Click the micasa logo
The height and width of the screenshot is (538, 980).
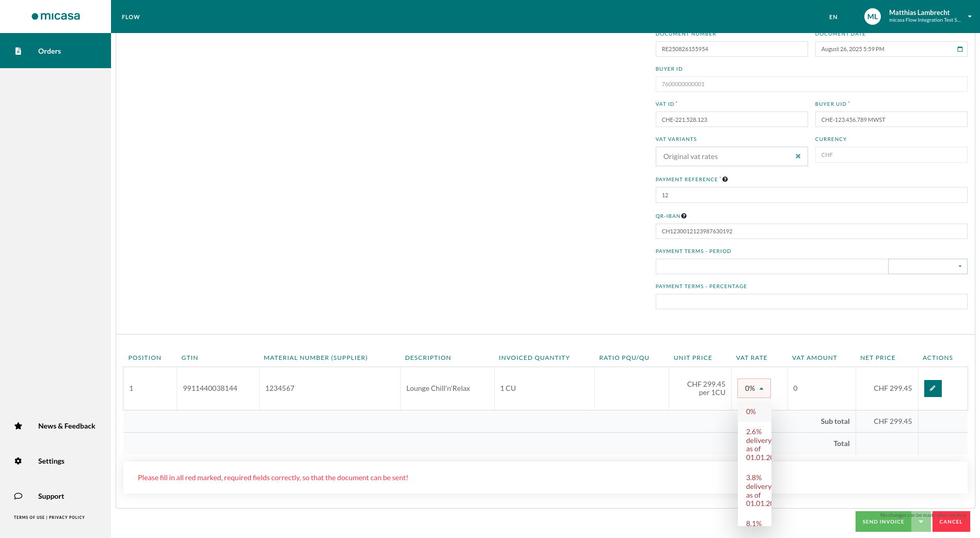(56, 16)
